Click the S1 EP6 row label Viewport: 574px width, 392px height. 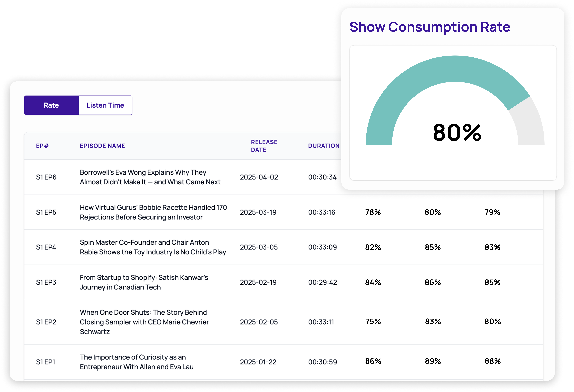click(46, 177)
